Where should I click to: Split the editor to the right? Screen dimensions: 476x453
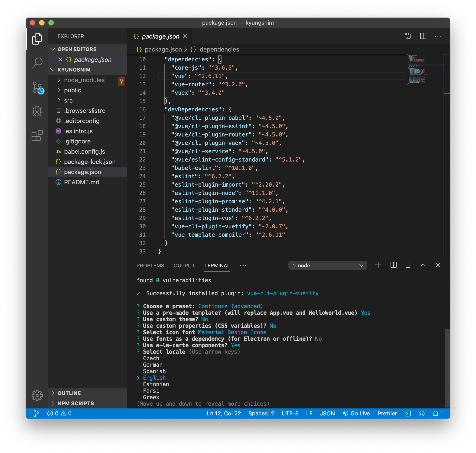tap(423, 36)
